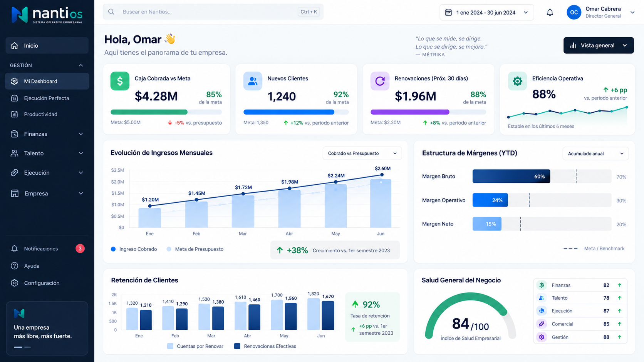Click the Eficiencia Operativa gear icon

click(517, 81)
